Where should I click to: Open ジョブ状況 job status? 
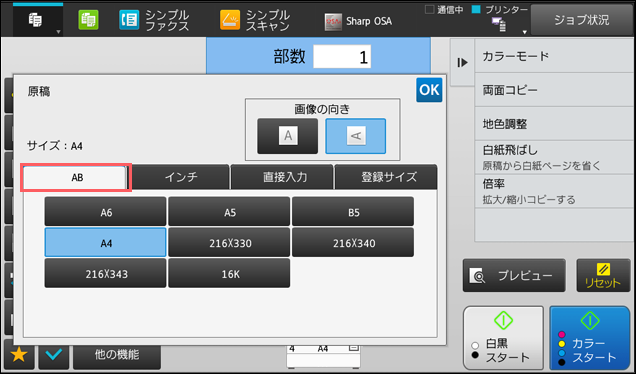pos(581,20)
